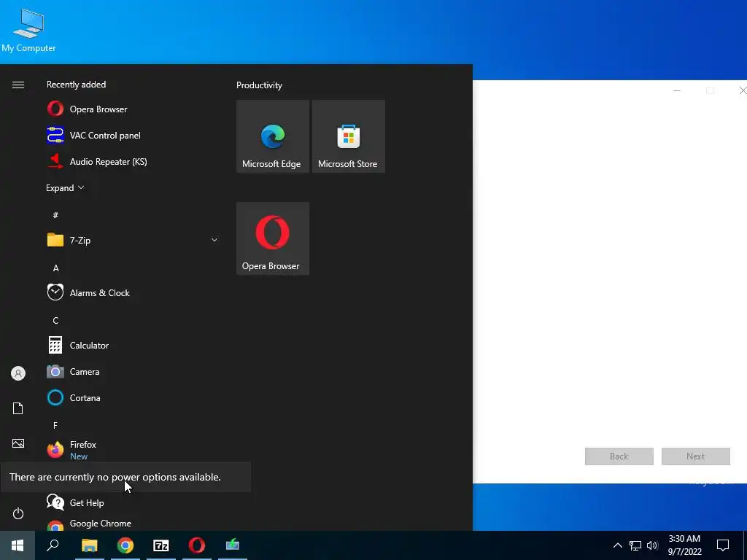Click the Recently added heading
Image resolution: width=747 pixels, height=560 pixels.
click(76, 85)
